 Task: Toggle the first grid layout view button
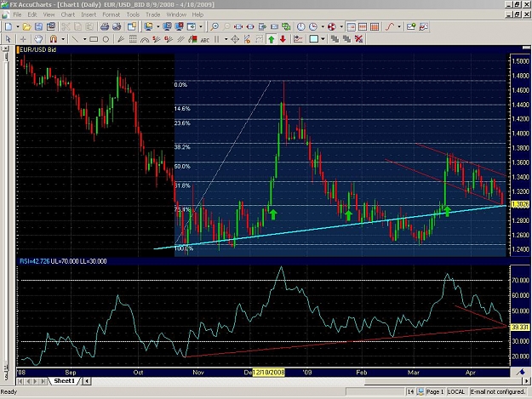(x=352, y=26)
